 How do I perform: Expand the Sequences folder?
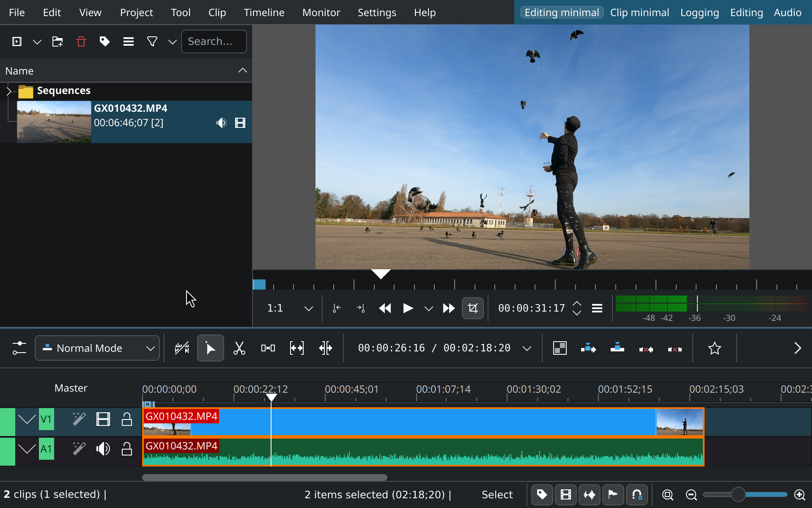[9, 91]
